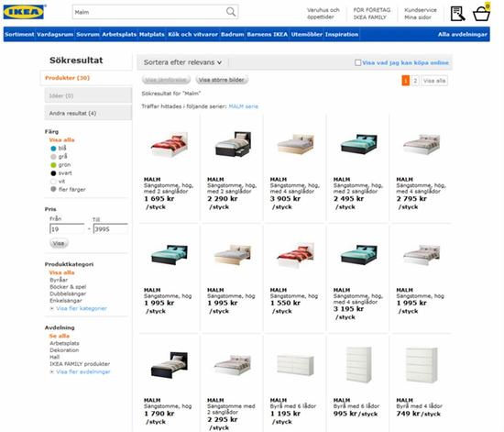
Task: Go to results page 2
Action: coord(415,81)
